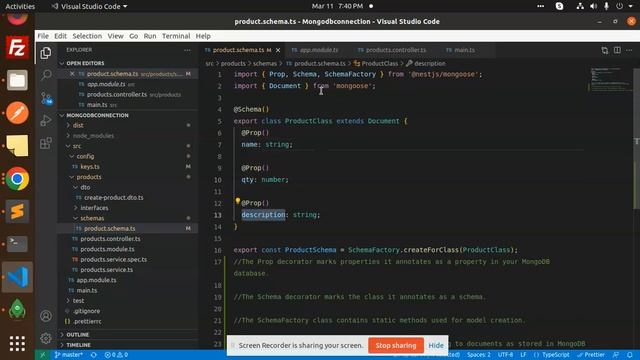Open errors and warnings count in status bar

[x=116, y=355]
